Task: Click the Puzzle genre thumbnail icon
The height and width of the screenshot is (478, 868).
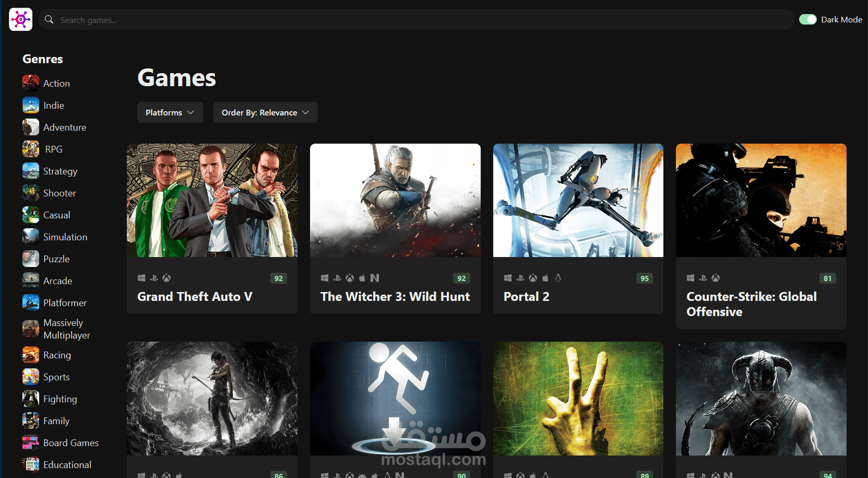Action: point(31,259)
